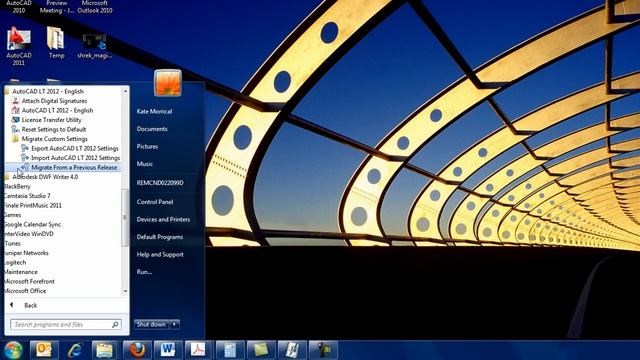Open Pictures from Start menu
Viewport: 640px width, 360px height.
pos(147,146)
